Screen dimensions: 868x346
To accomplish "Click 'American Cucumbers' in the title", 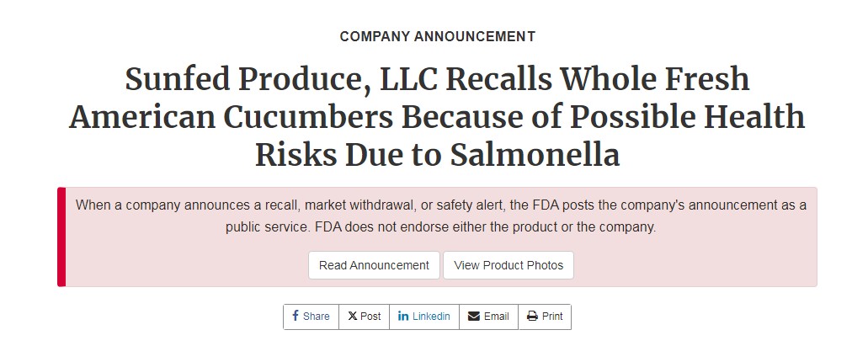I will click(x=232, y=117).
